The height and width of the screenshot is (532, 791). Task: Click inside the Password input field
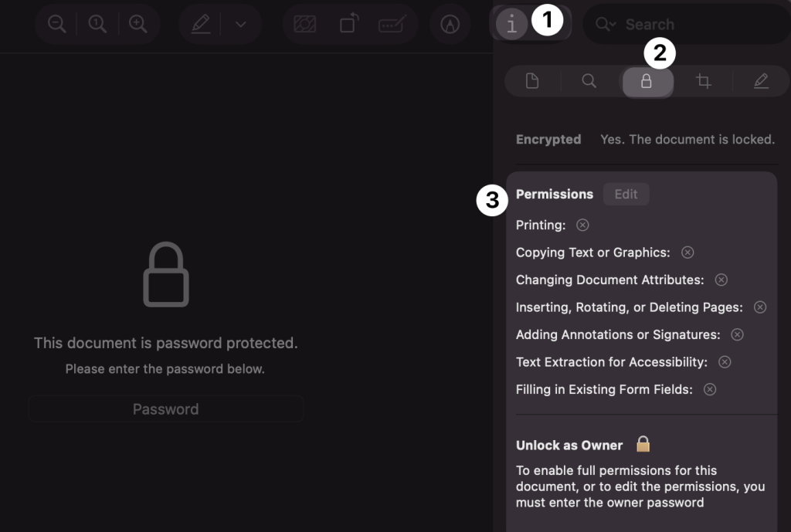(166, 408)
